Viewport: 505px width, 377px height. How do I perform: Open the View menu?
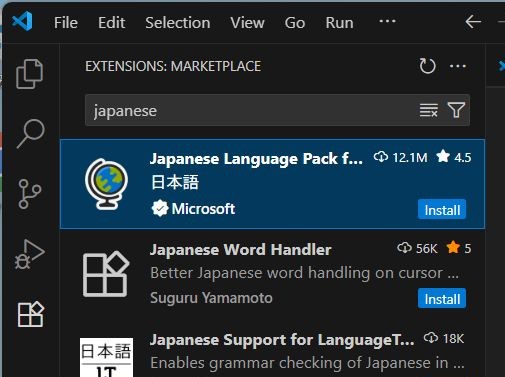click(247, 23)
